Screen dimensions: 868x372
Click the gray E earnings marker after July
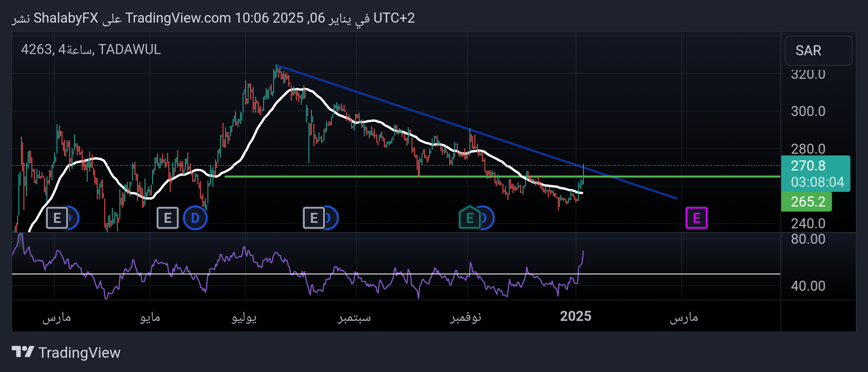(x=314, y=218)
